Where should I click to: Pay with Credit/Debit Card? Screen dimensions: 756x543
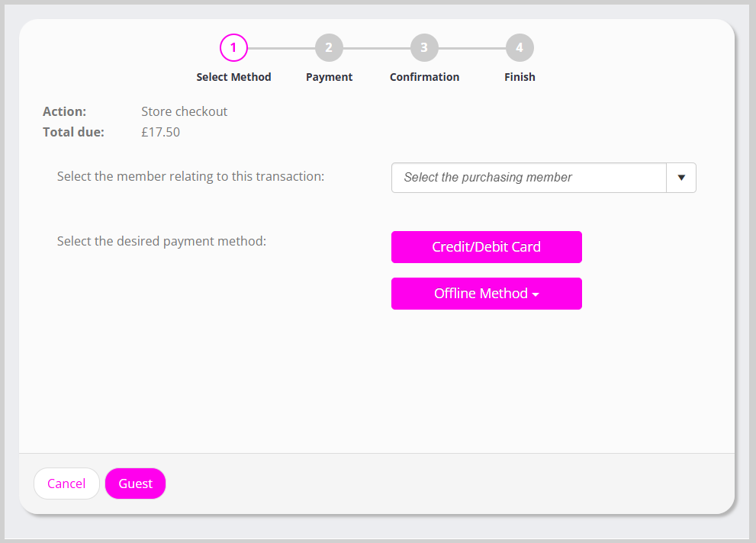pos(486,247)
